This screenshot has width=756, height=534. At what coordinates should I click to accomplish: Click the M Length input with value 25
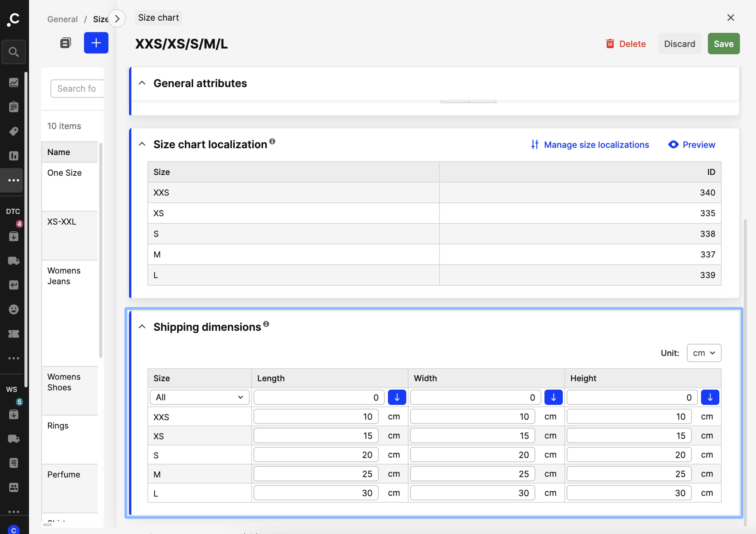pyautogui.click(x=316, y=474)
